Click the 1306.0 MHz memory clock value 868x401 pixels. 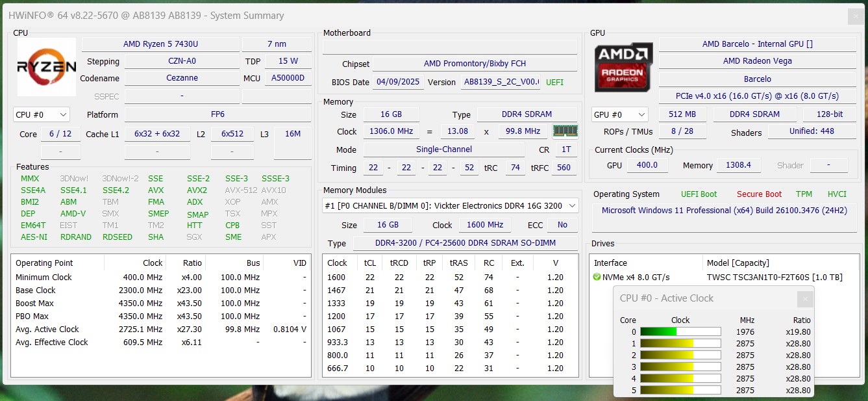pos(391,131)
